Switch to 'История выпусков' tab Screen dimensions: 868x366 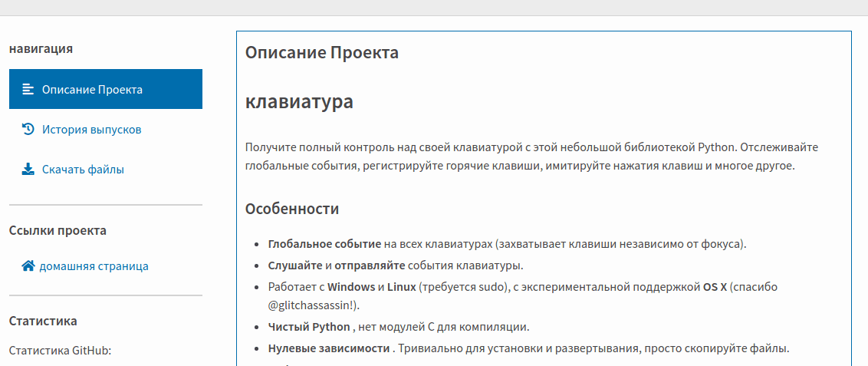click(x=91, y=130)
